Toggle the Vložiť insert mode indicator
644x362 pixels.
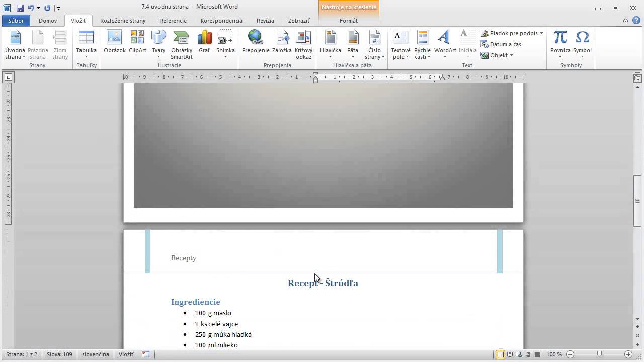(x=126, y=354)
